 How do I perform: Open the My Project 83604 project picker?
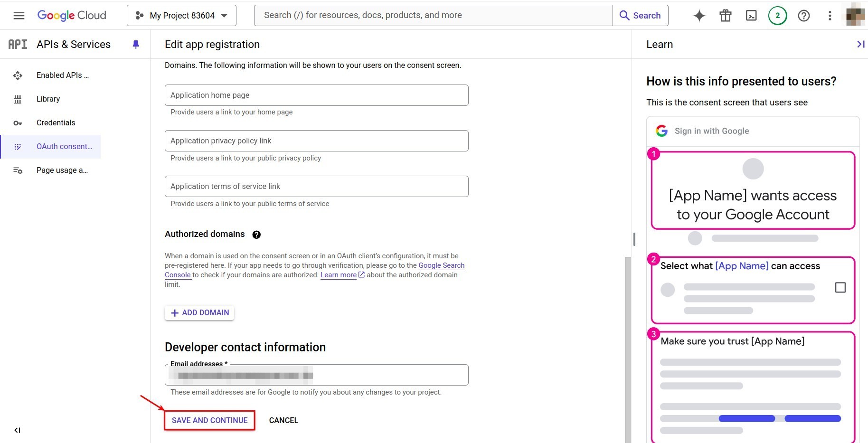(x=181, y=15)
